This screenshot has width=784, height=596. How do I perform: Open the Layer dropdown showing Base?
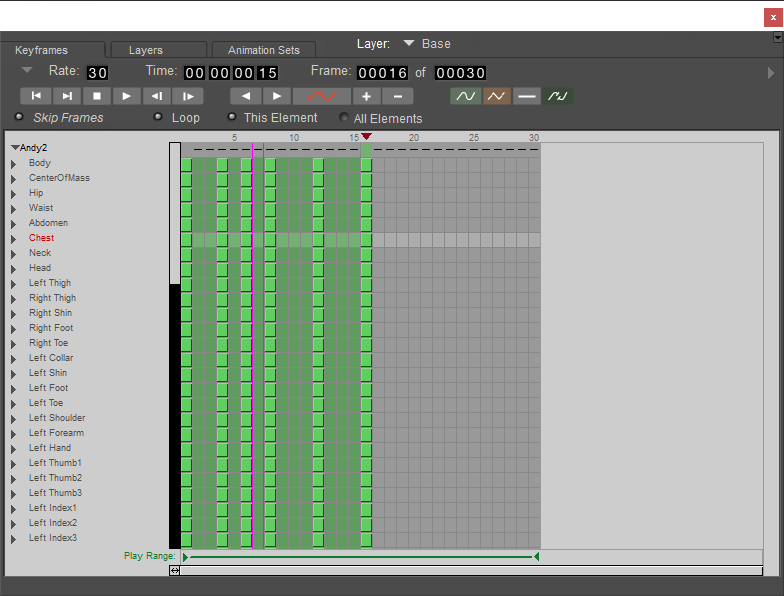click(426, 44)
